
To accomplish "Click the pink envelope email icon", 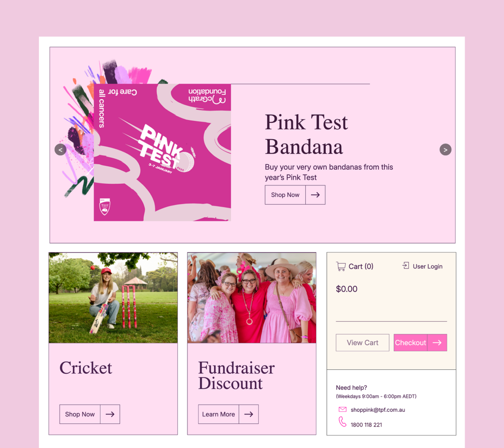I will (x=343, y=409).
